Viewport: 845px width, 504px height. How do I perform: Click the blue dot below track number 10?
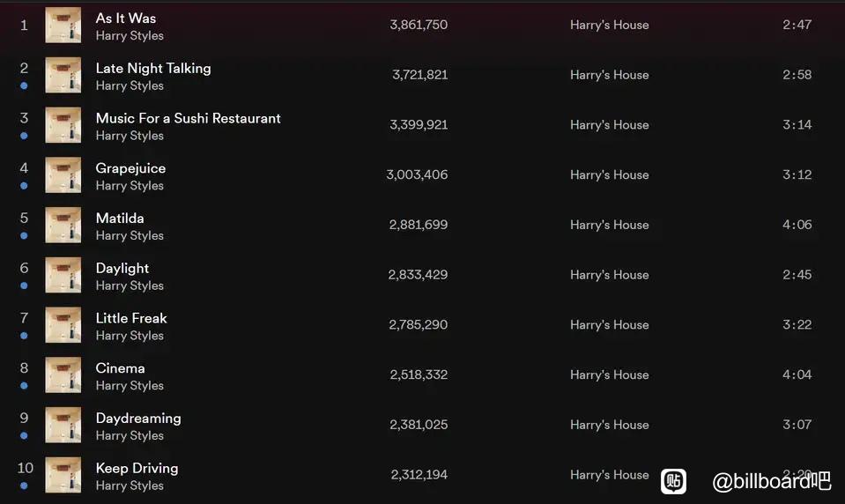tap(24, 485)
